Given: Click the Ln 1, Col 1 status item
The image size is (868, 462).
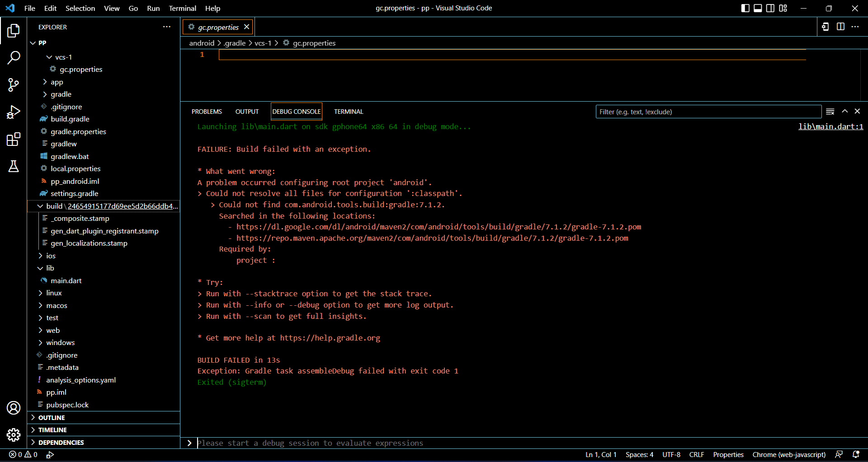Looking at the screenshot, I should point(601,455).
